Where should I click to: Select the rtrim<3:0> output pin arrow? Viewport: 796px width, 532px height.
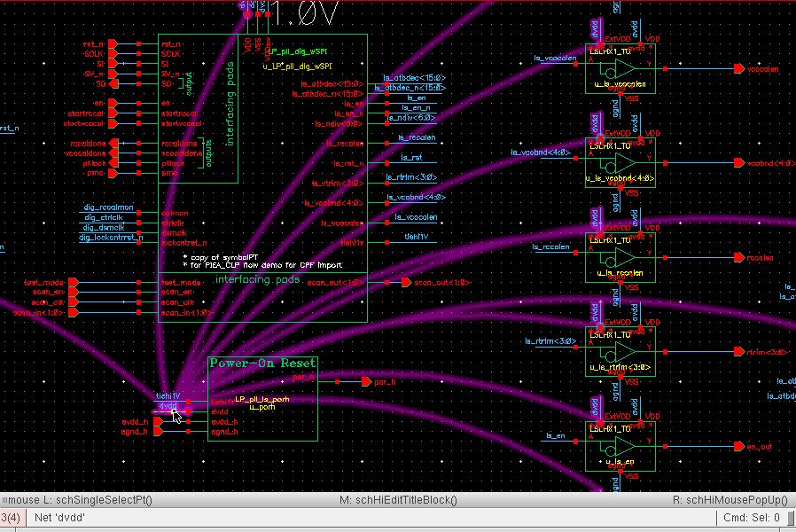click(x=739, y=352)
